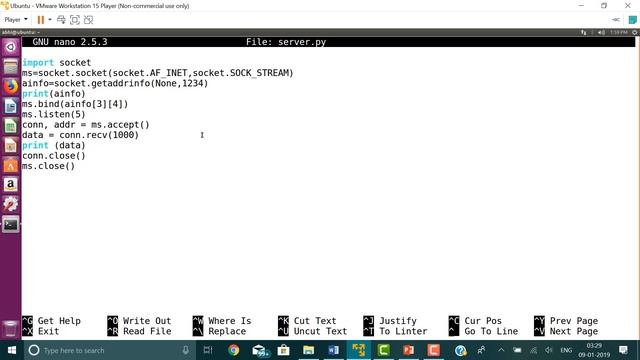Open System Settings in Ubuntu launcher
The height and width of the screenshot is (360, 640).
coord(11,204)
